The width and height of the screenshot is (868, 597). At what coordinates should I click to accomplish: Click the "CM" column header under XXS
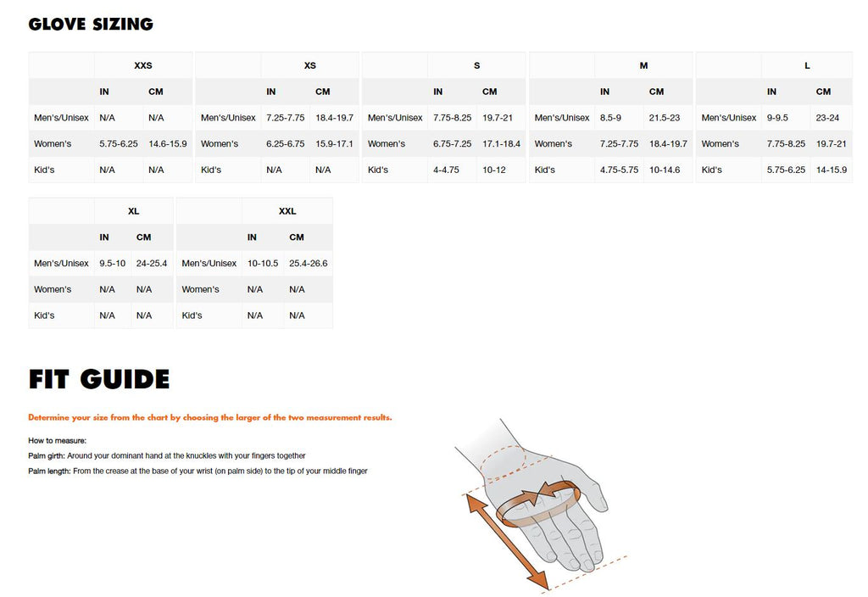click(x=156, y=92)
